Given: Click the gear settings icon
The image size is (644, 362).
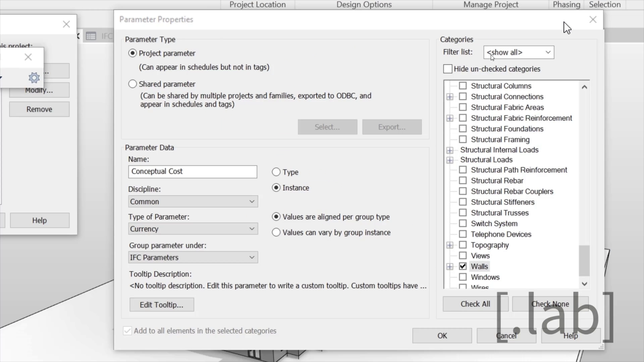Looking at the screenshot, I should (x=34, y=78).
